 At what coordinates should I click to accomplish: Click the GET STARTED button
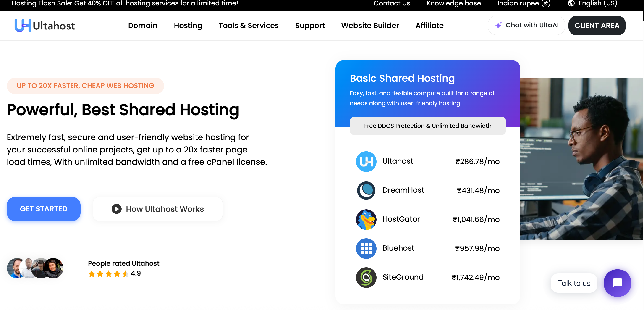pyautogui.click(x=44, y=209)
